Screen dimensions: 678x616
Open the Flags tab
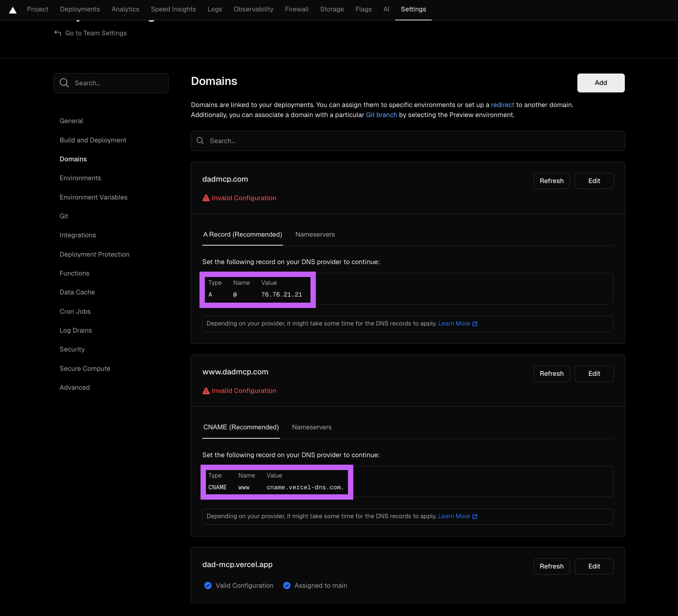[x=364, y=9]
